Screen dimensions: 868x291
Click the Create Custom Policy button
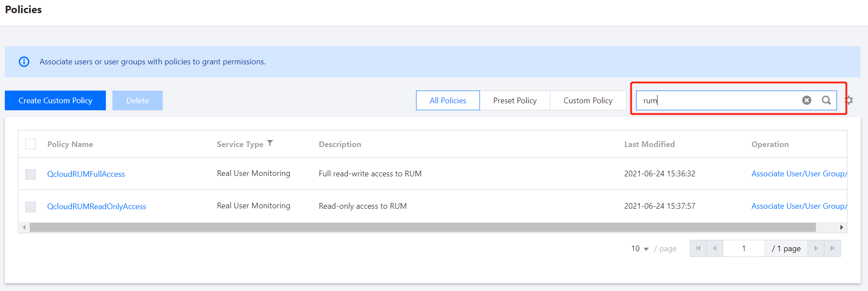click(55, 101)
